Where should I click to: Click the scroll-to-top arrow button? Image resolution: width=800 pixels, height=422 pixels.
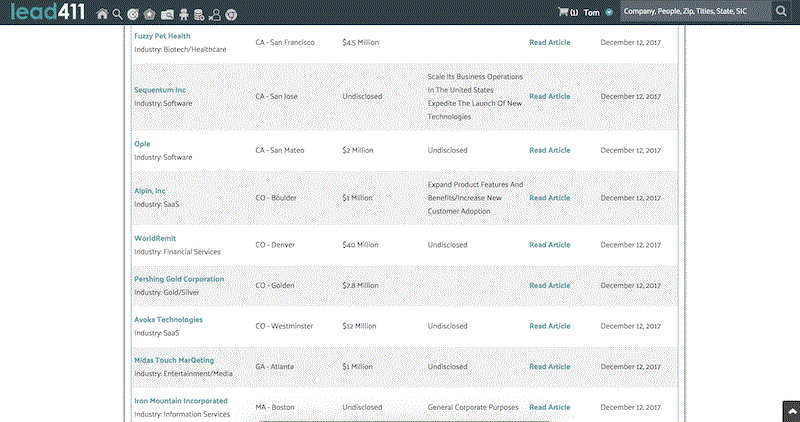tap(789, 411)
